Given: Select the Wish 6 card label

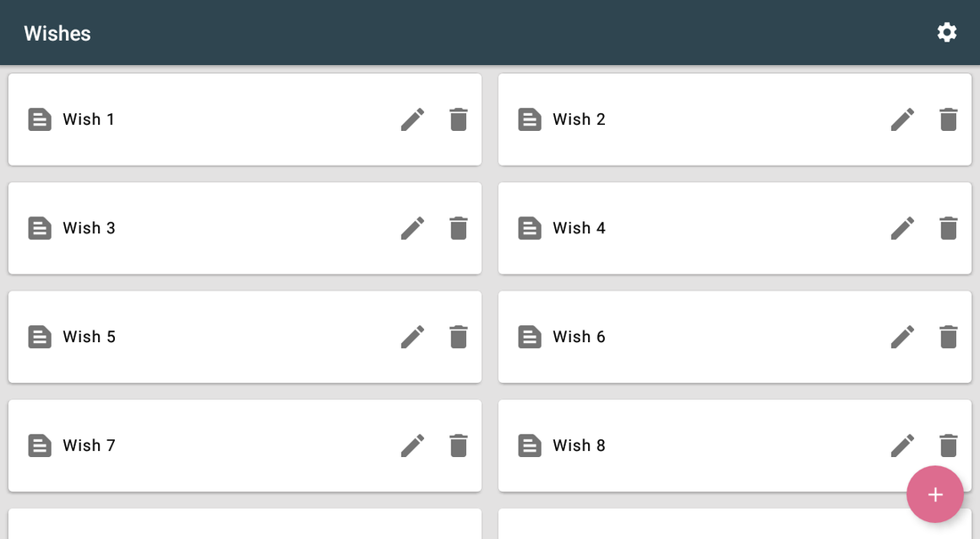Looking at the screenshot, I should (579, 337).
